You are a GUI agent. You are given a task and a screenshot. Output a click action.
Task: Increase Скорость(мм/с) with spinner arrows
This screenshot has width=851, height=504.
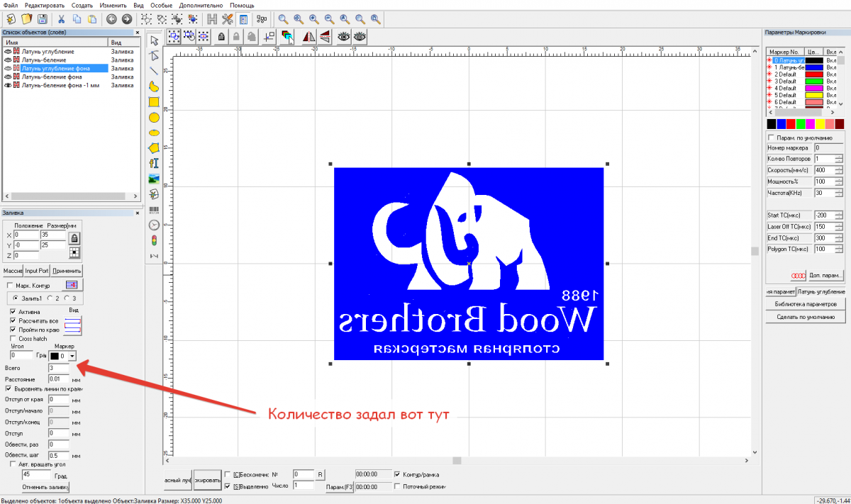(839, 167)
